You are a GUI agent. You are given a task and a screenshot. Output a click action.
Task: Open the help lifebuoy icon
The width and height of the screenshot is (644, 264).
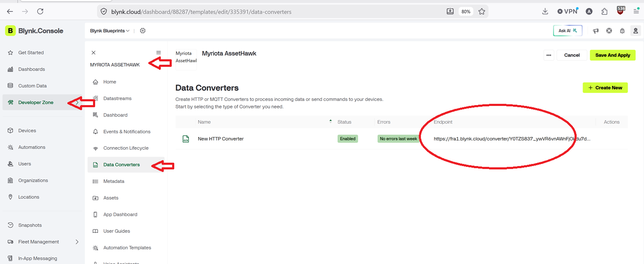coord(609,31)
